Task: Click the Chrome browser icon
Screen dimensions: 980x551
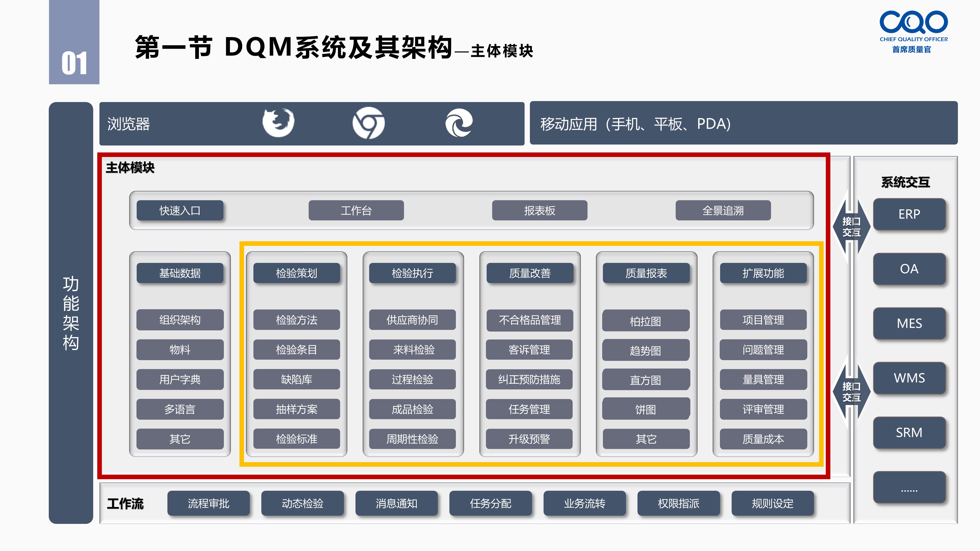Action: [x=368, y=123]
